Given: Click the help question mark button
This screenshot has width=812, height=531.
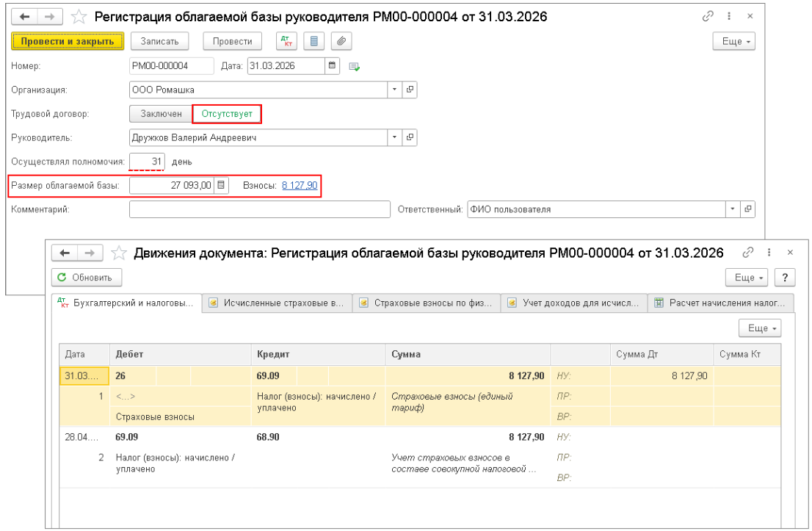Looking at the screenshot, I should (786, 278).
